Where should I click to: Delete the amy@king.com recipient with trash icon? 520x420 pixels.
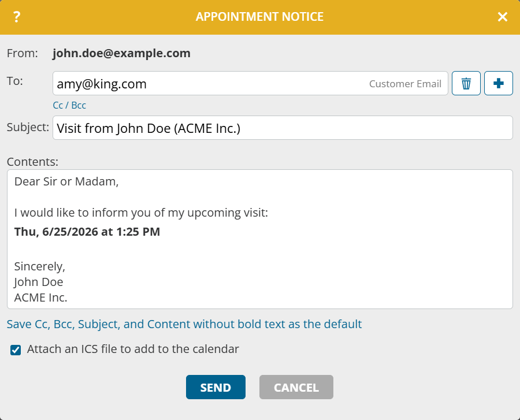coord(466,83)
